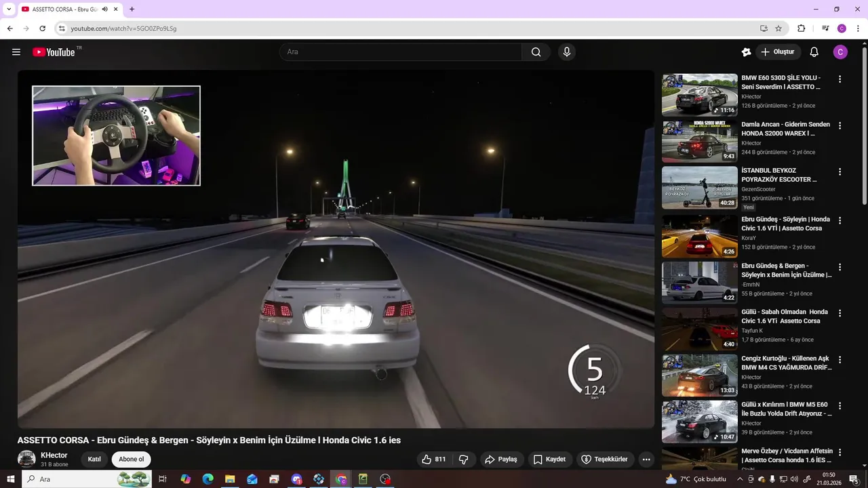This screenshot has width=868, height=488.
Task: Open the three-dot more actions under video
Action: [646, 460]
